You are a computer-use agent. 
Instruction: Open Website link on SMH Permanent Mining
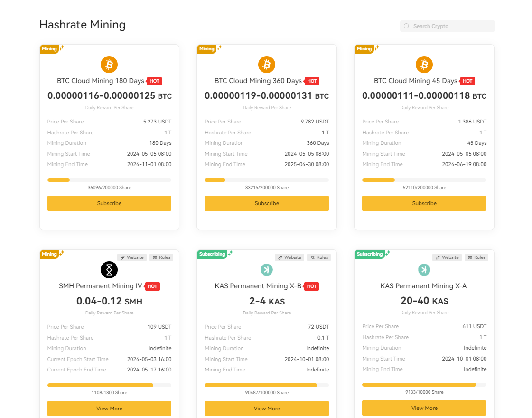click(x=132, y=257)
